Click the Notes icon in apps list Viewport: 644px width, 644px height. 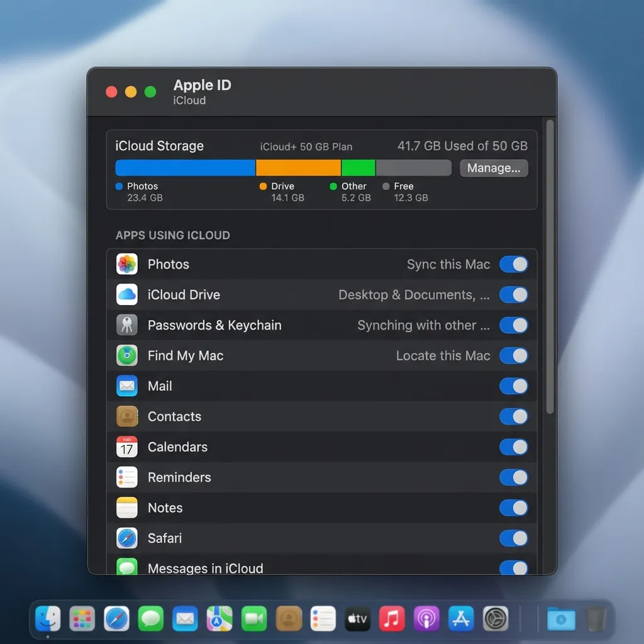pos(127,508)
